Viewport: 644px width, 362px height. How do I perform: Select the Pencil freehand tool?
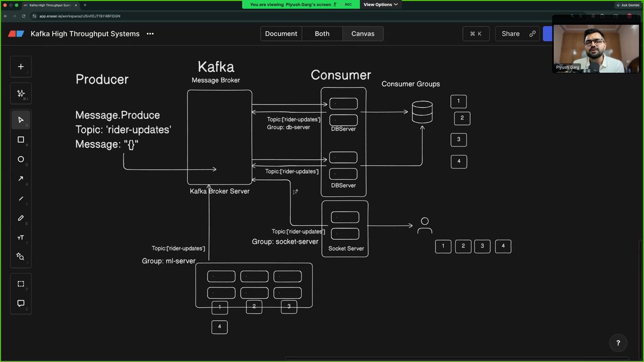[x=21, y=218]
